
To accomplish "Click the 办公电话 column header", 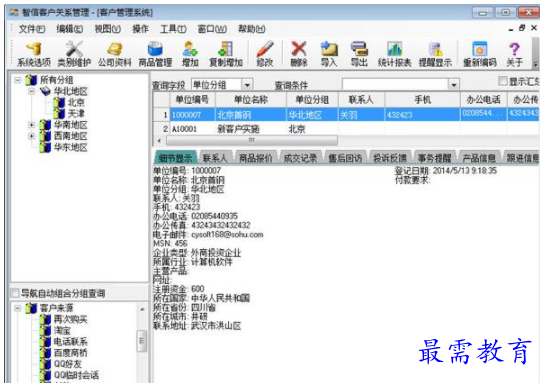I will click(483, 100).
